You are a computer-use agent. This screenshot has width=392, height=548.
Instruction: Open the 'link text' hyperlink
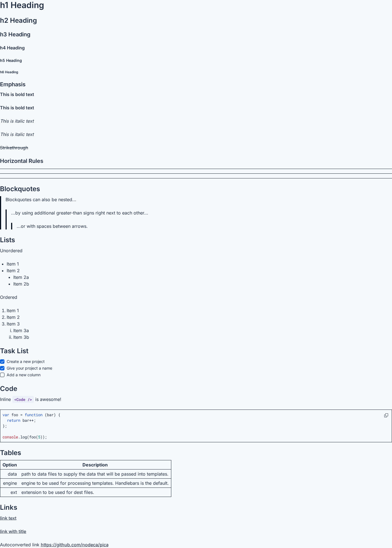8,518
